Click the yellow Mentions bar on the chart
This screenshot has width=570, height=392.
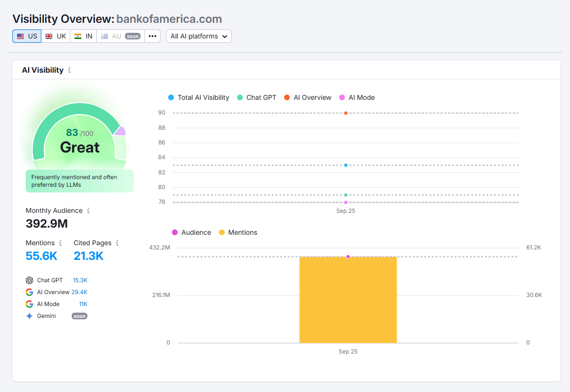tap(348, 299)
